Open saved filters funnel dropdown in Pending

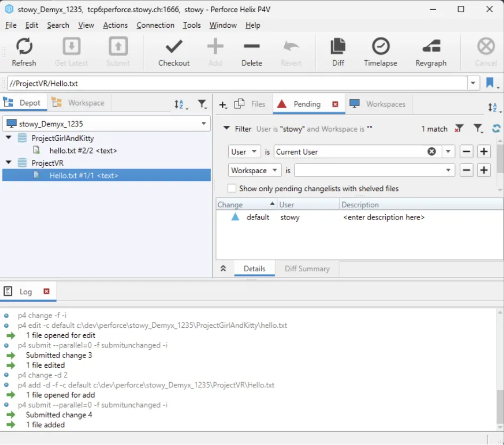coord(478,129)
